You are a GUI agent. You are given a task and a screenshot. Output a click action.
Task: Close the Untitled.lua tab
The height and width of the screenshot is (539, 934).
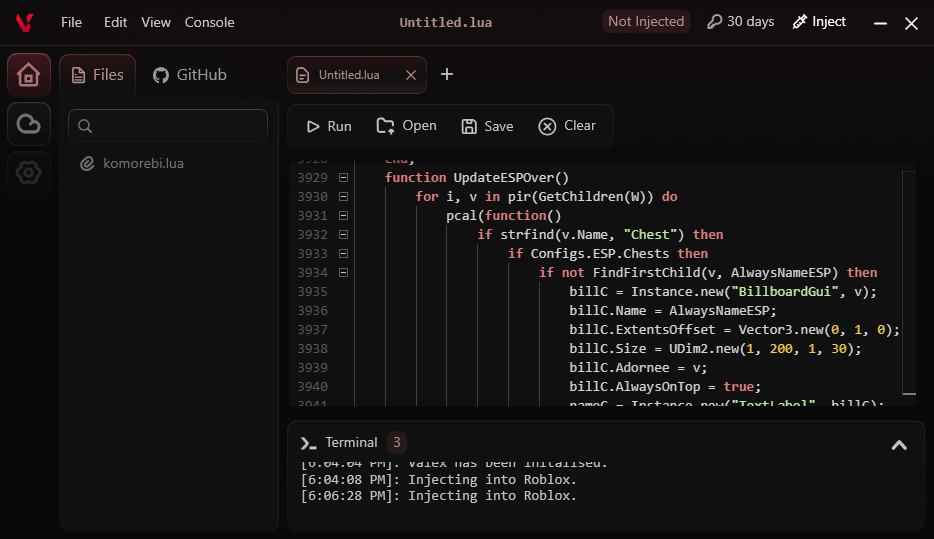(410, 75)
